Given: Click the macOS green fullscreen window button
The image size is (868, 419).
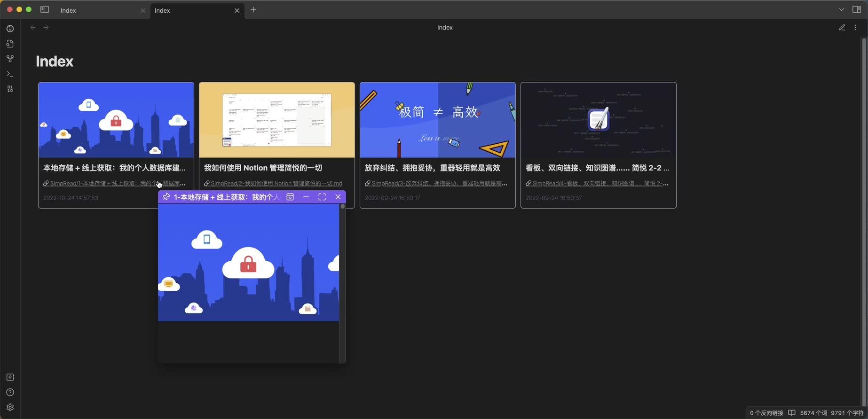Looking at the screenshot, I should 29,9.
